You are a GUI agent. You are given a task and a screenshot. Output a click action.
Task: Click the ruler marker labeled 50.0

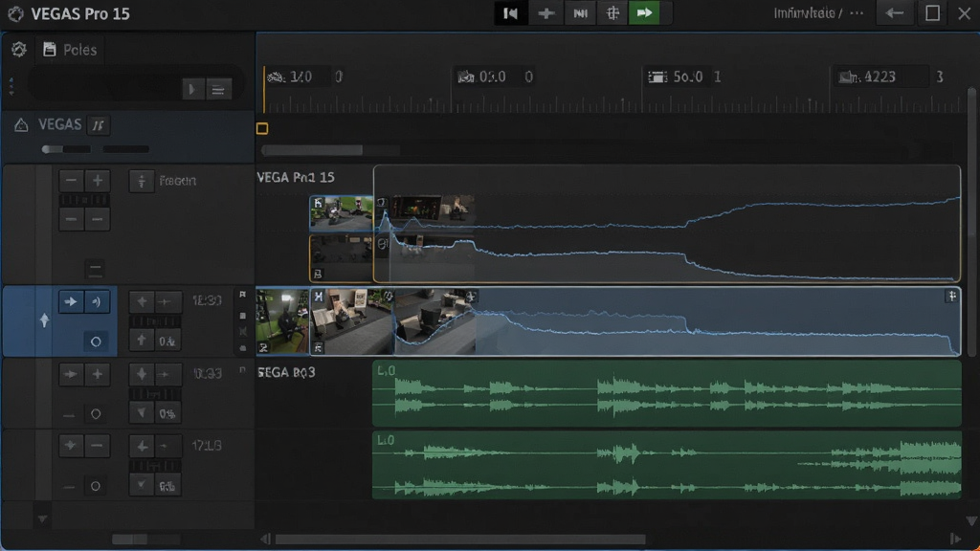pyautogui.click(x=684, y=77)
